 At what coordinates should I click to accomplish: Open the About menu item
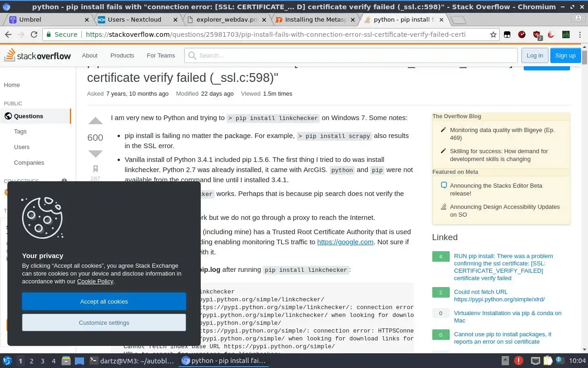tap(90, 55)
